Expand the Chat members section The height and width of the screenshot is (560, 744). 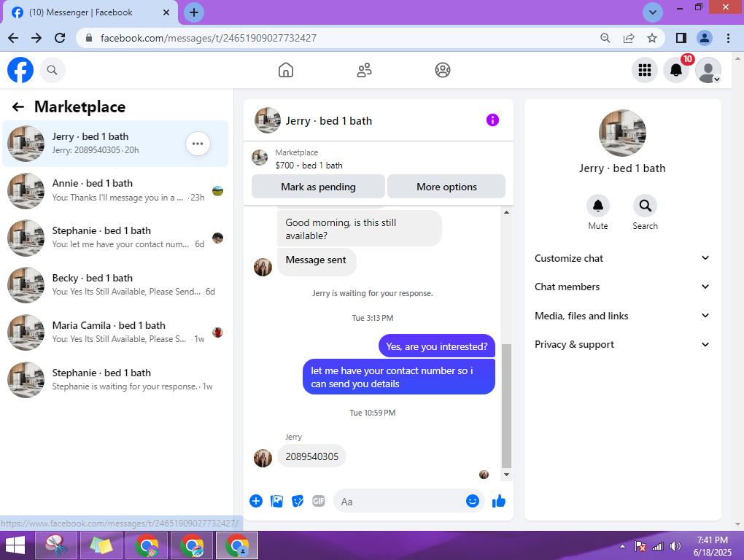coord(621,287)
